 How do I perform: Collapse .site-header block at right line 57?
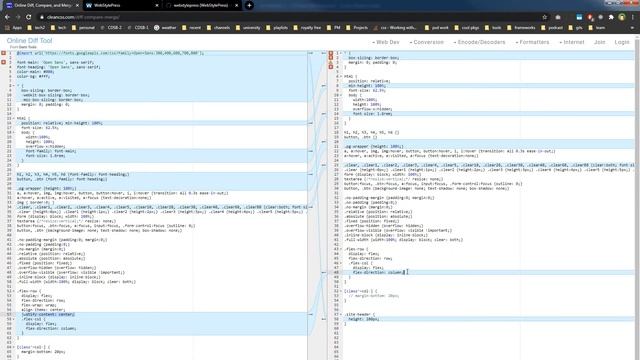tap(341, 314)
